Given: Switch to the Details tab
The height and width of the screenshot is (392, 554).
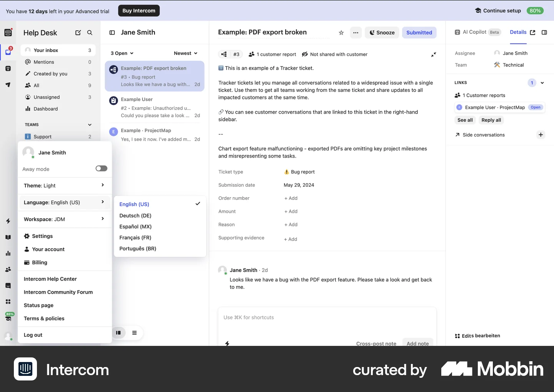Looking at the screenshot, I should coord(518,32).
